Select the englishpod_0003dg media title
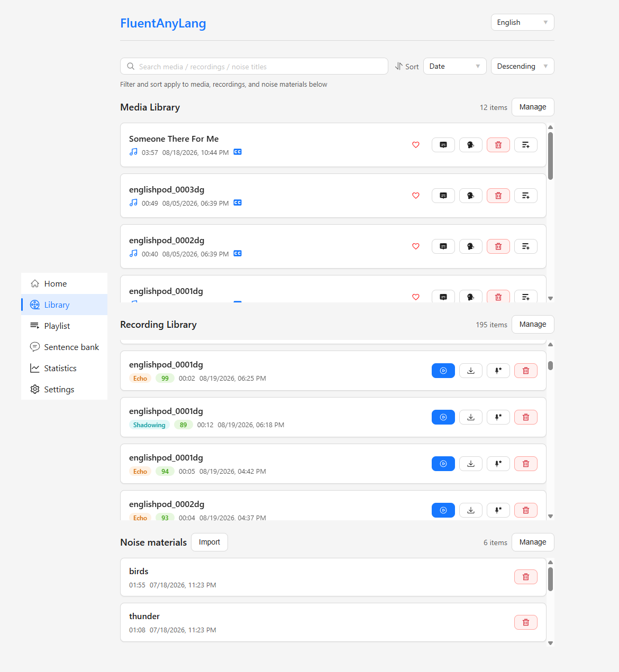This screenshot has width=619, height=672. 167,189
